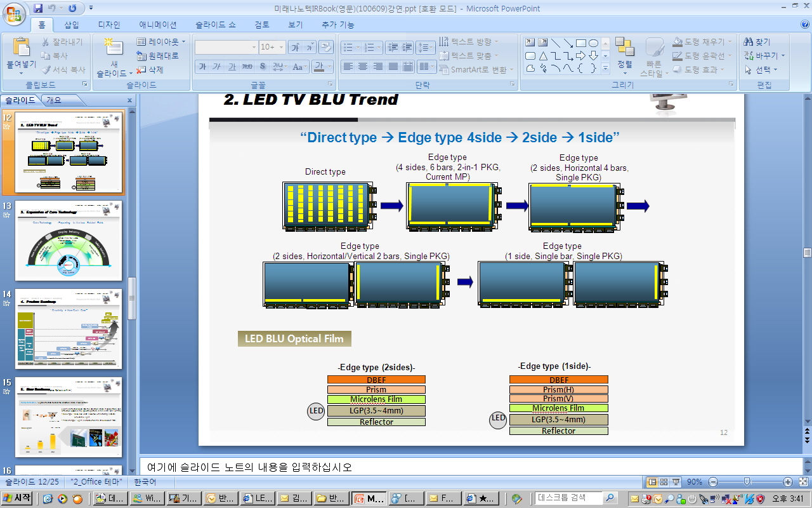Open Text Direction (텍스트 방향) dropdown
Screen dimensions: 812x508
click(468, 42)
